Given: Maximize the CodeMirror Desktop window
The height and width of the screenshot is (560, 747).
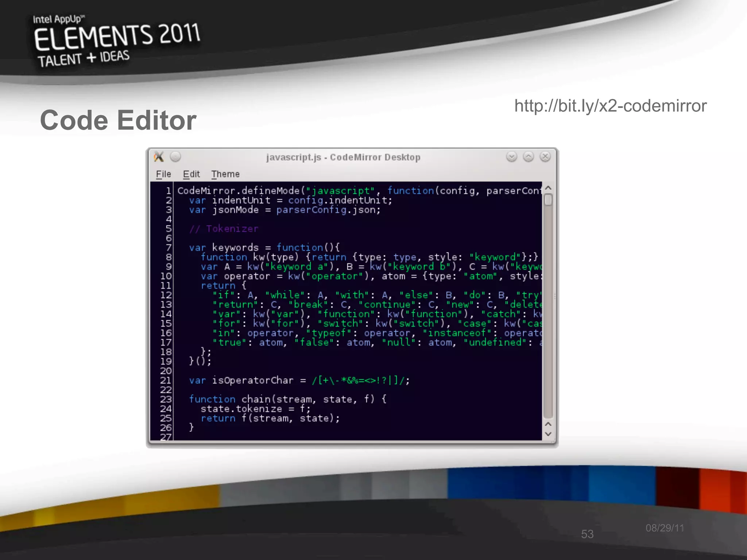Looking at the screenshot, I should click(528, 157).
